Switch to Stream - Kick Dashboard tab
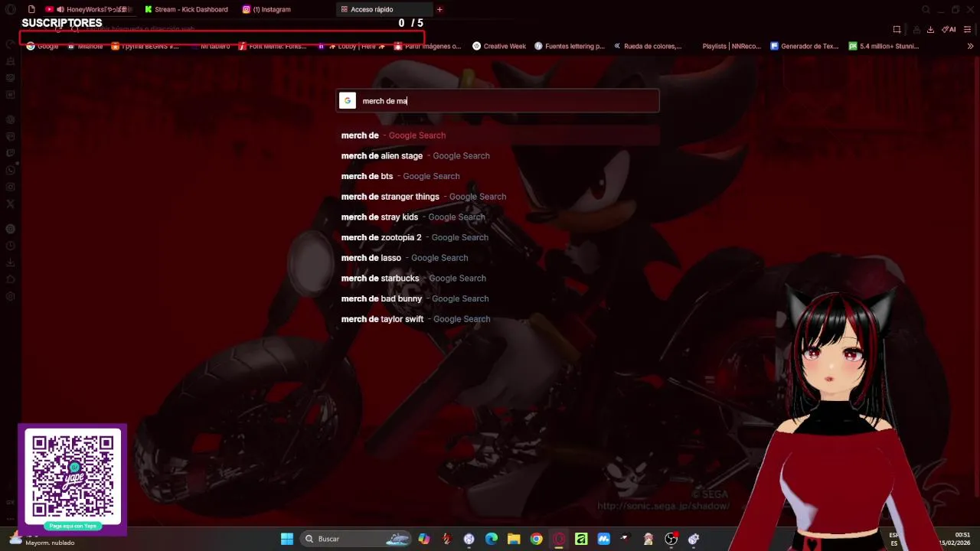Image resolution: width=980 pixels, height=551 pixels. [x=186, y=9]
